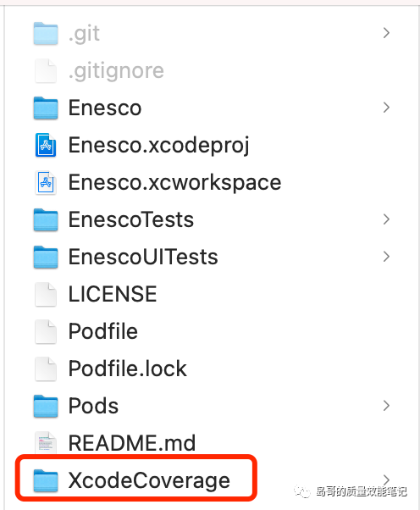Expand the .git folder chevron
The height and width of the screenshot is (510, 420).
tap(386, 33)
